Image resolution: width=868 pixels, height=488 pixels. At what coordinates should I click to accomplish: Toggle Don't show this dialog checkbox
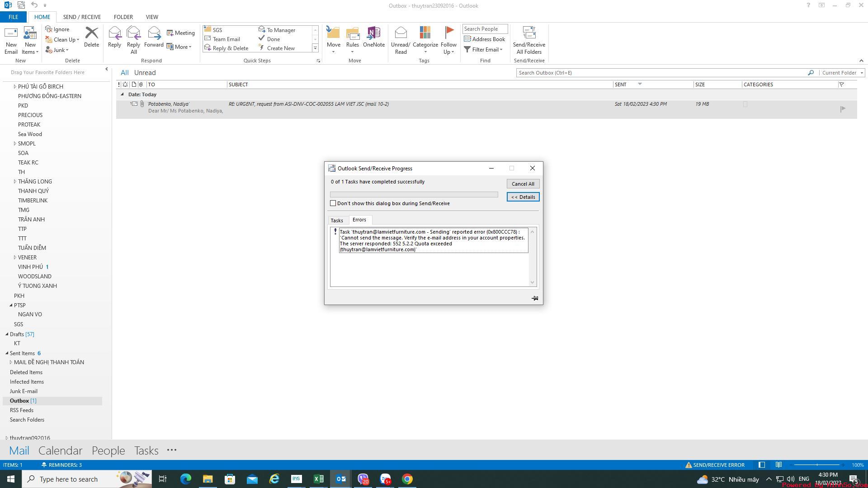(x=333, y=203)
